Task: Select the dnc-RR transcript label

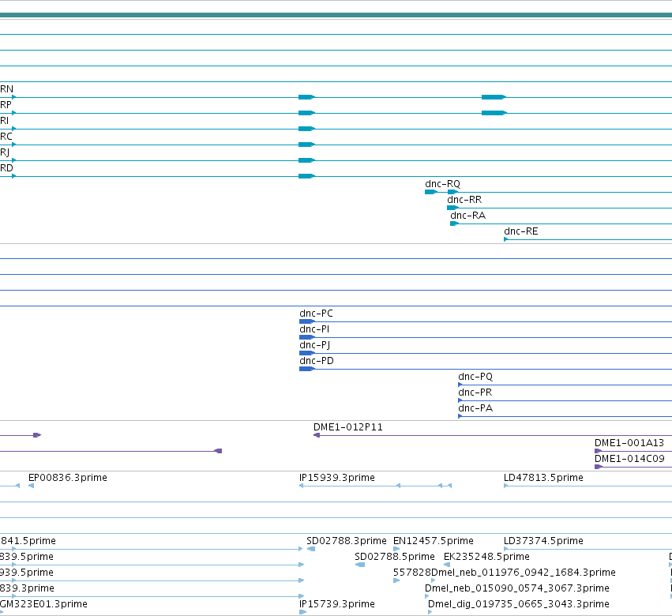Action: (464, 200)
